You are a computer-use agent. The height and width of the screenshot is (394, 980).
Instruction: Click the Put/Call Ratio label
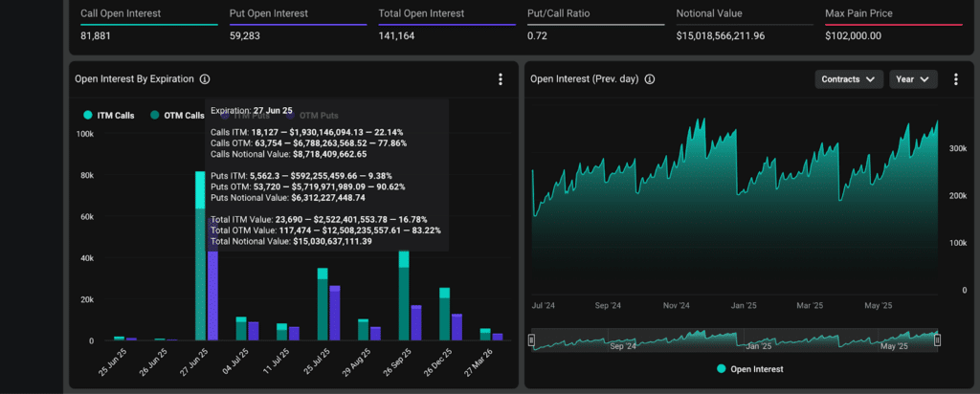tap(558, 13)
